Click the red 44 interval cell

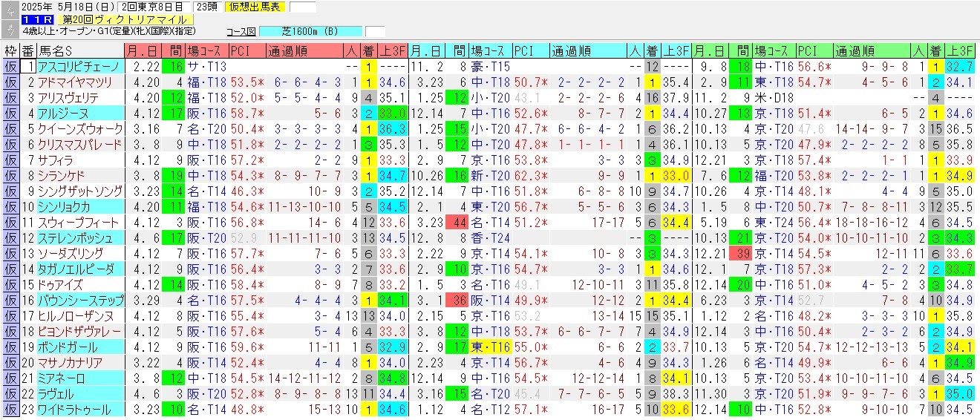click(456, 222)
